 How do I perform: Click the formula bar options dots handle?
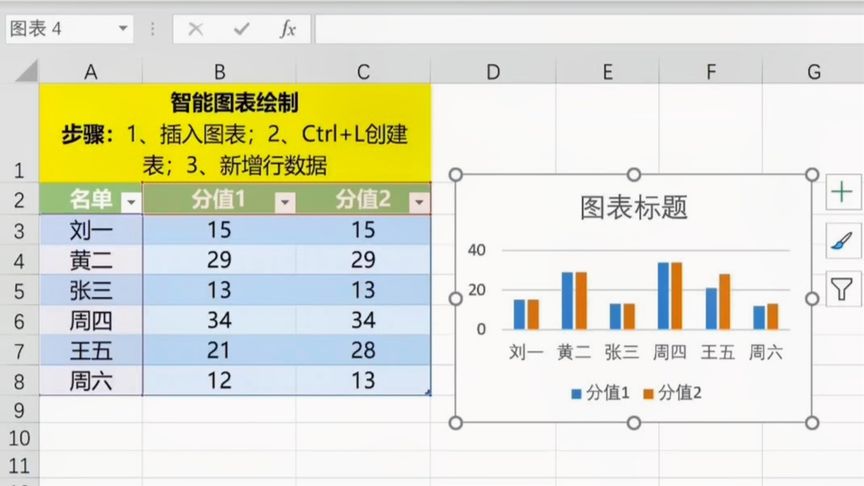coord(153,29)
